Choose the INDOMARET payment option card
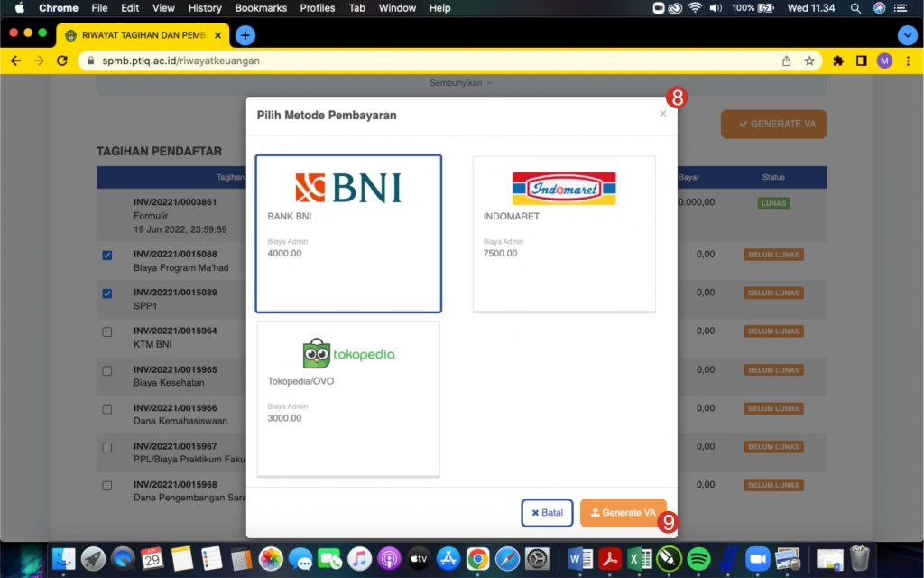 pos(564,234)
